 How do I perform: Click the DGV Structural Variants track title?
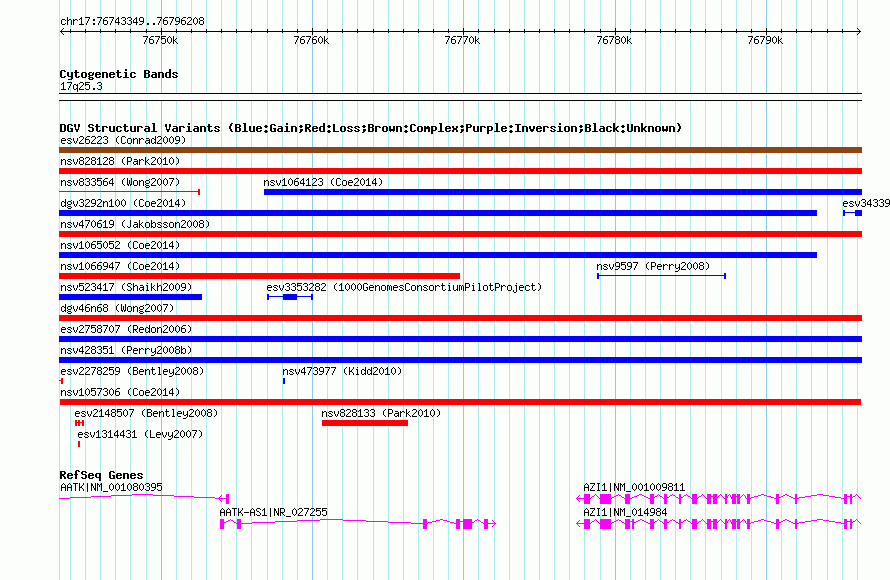[x=371, y=128]
